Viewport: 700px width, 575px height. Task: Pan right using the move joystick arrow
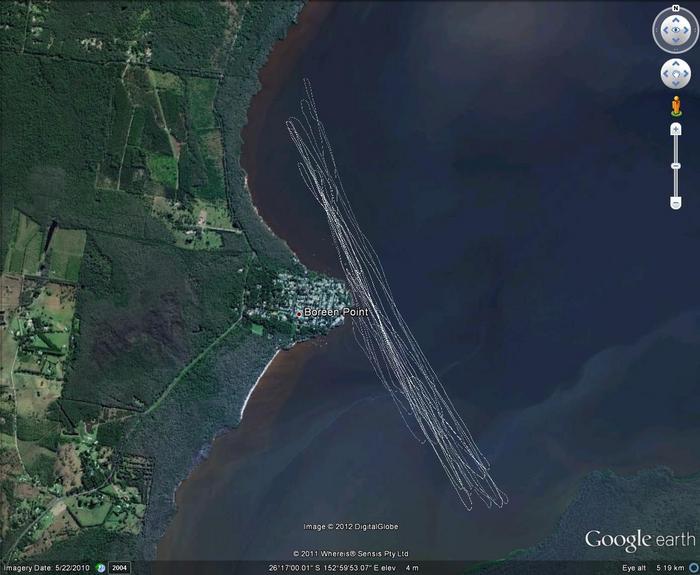687,74
